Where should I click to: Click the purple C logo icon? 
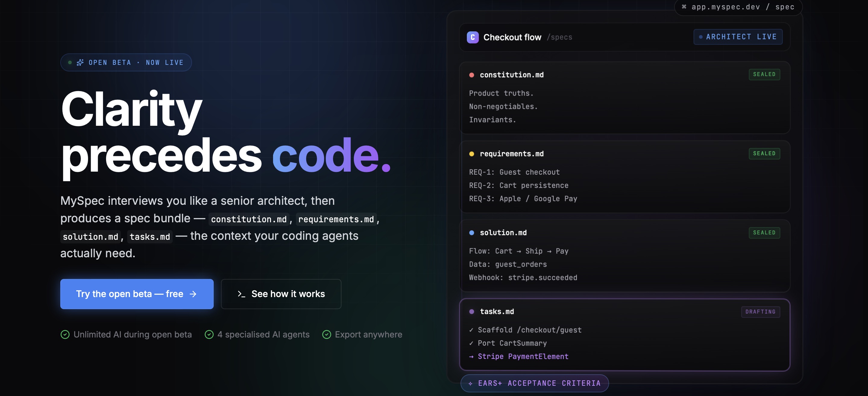[x=473, y=37]
